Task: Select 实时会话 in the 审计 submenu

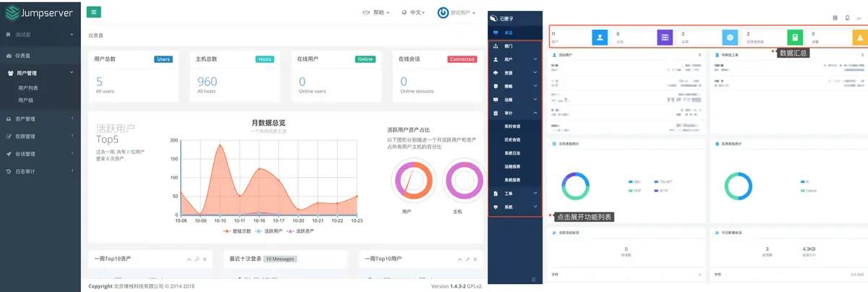Action: tap(513, 126)
